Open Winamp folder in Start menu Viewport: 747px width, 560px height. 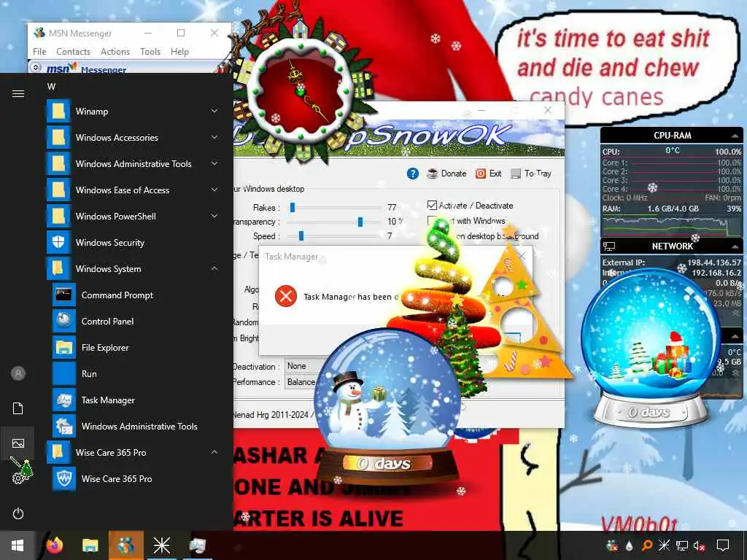[133, 112]
